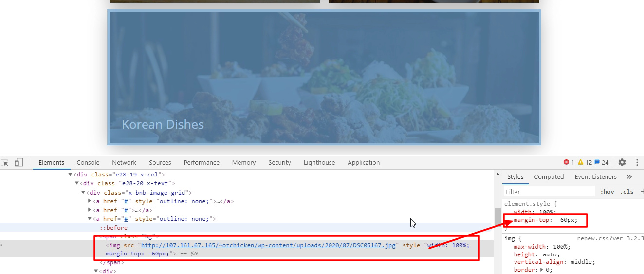Open the Security tab

[x=279, y=162]
